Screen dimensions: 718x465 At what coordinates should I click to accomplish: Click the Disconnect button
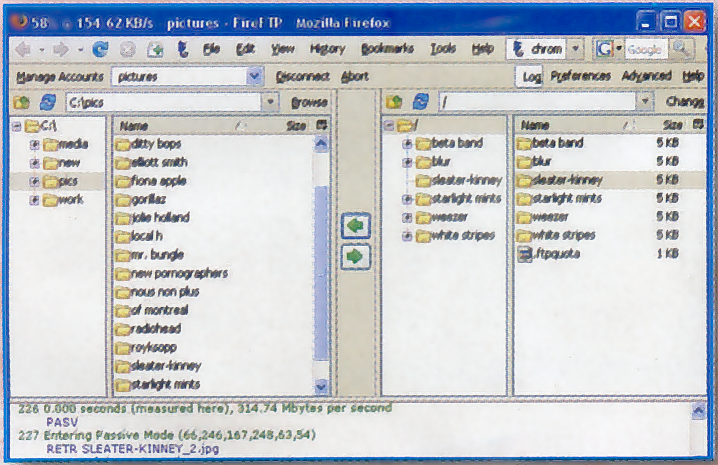(x=302, y=77)
